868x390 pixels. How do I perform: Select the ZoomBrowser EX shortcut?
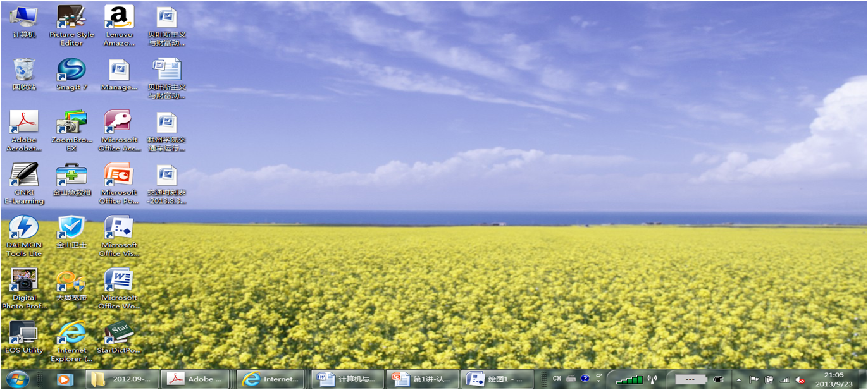(x=71, y=131)
